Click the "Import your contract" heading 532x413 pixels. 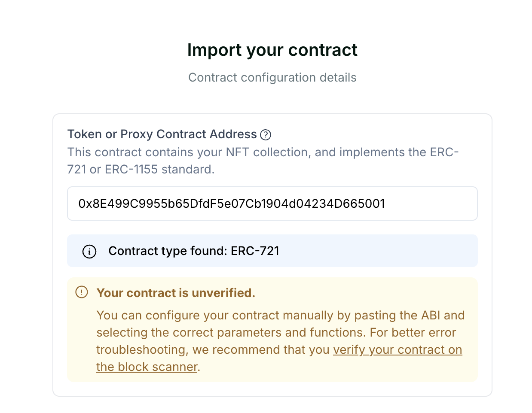[272, 50]
